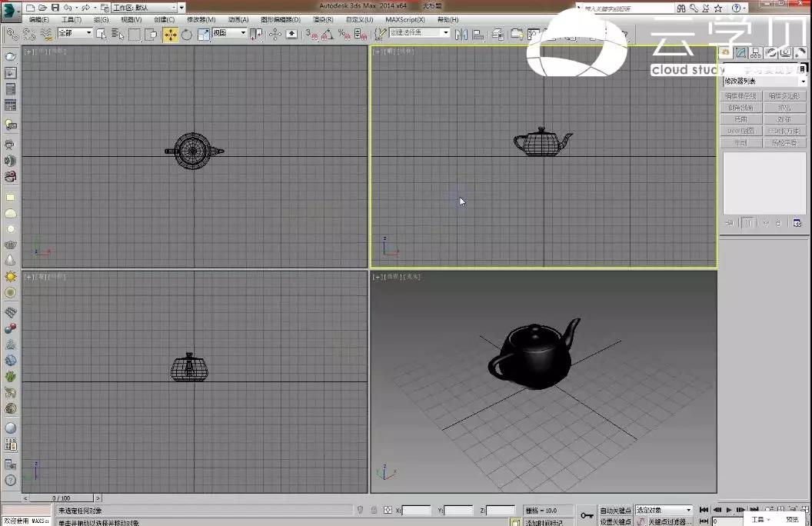The image size is (812, 526).
Task: Open the 渲染(R) menu
Action: (x=323, y=20)
